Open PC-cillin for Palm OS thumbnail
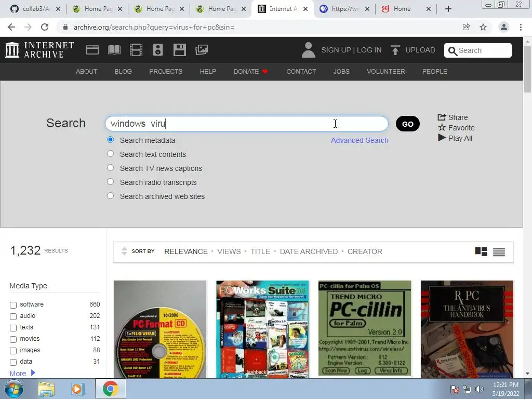This screenshot has height=399, width=532. 365,328
